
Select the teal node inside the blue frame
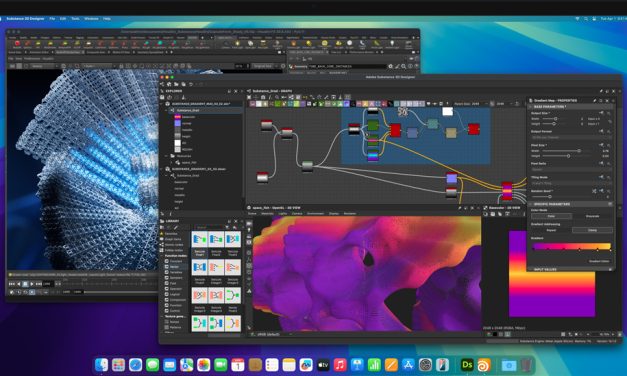tap(433, 124)
